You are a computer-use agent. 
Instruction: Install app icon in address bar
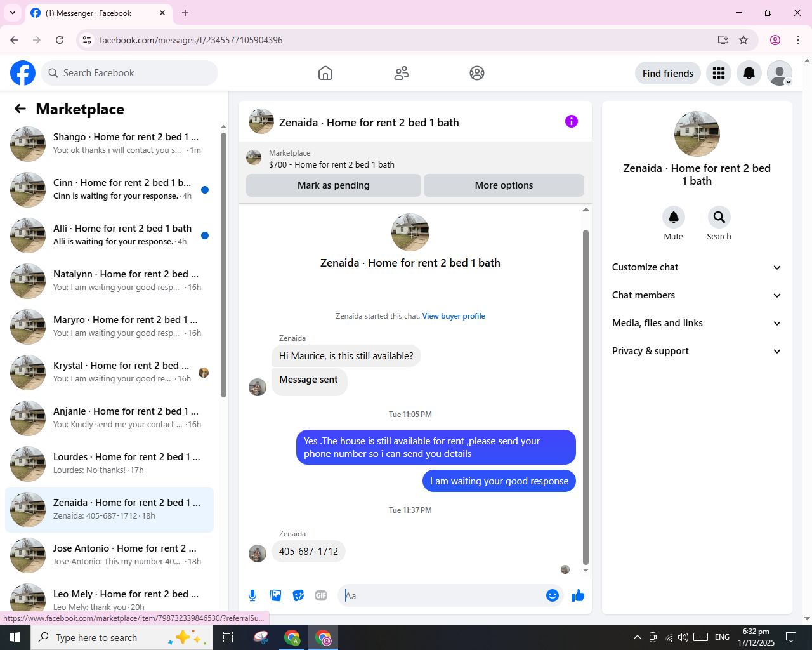(723, 40)
